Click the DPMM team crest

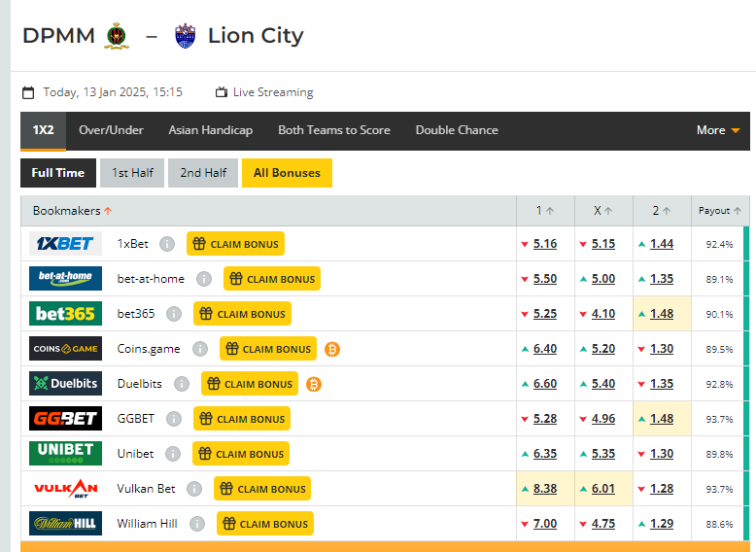coord(117,36)
